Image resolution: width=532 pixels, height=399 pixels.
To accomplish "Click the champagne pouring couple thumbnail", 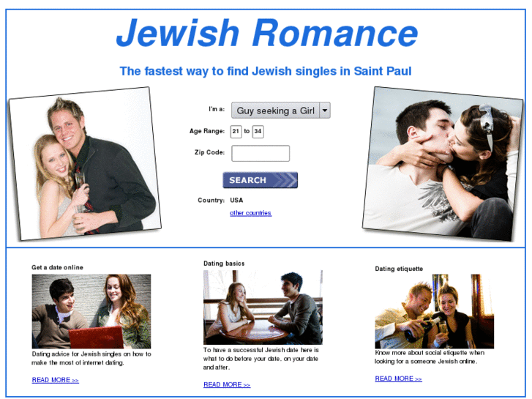I will tap(434, 311).
